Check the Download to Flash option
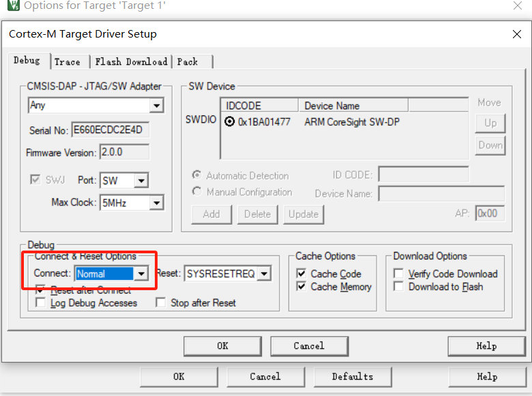The width and height of the screenshot is (532, 396). tap(399, 287)
